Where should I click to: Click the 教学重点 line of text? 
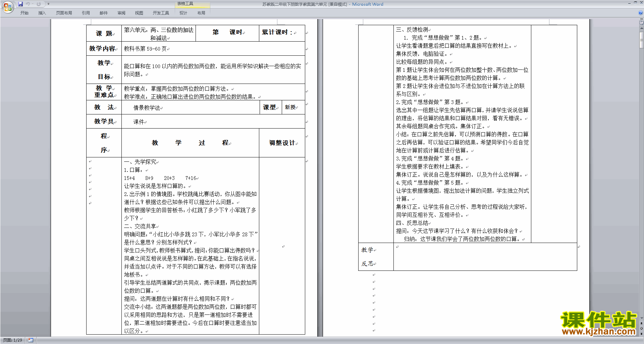pyautogui.click(x=177, y=89)
